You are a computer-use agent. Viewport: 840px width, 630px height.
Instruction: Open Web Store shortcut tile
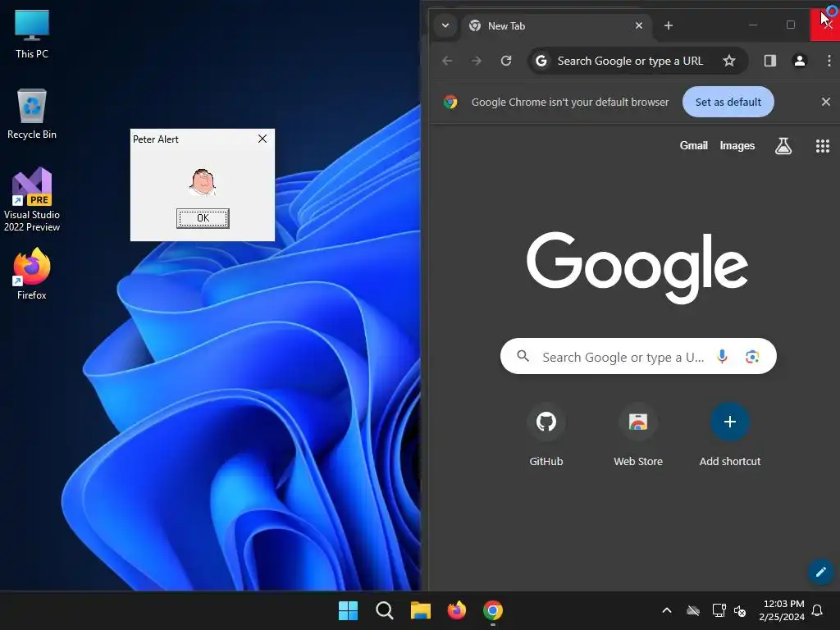(638, 436)
